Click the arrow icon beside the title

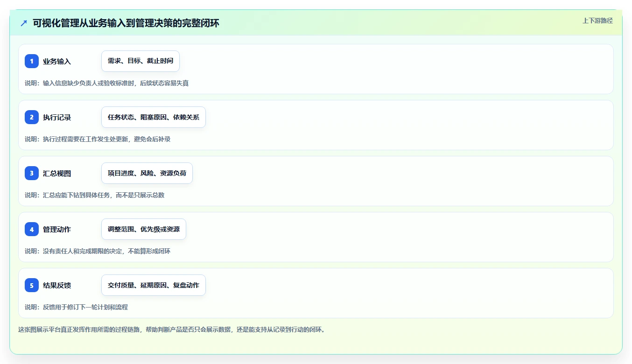(x=24, y=23)
